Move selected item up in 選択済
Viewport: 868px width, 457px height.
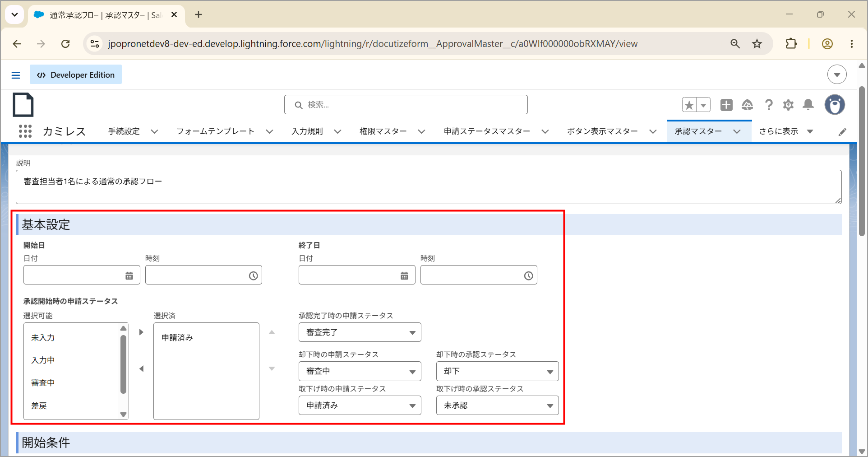[x=272, y=332]
